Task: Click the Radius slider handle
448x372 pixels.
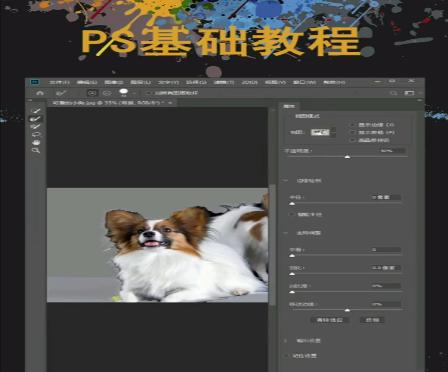Action: click(x=292, y=203)
